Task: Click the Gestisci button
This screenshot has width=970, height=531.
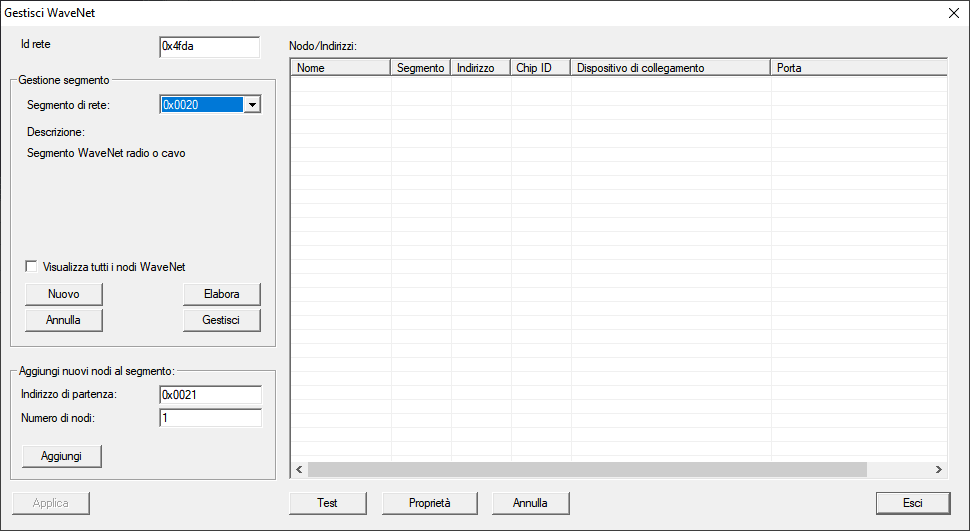Action: [x=222, y=320]
